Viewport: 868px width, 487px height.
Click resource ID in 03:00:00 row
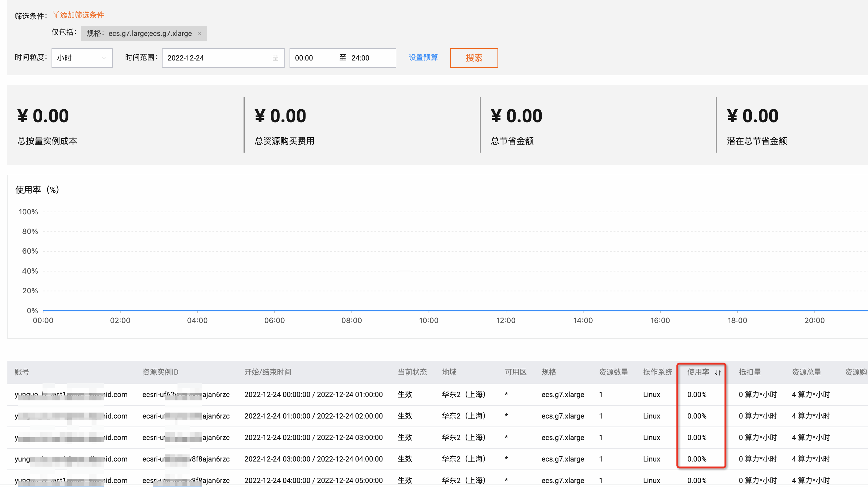186,459
